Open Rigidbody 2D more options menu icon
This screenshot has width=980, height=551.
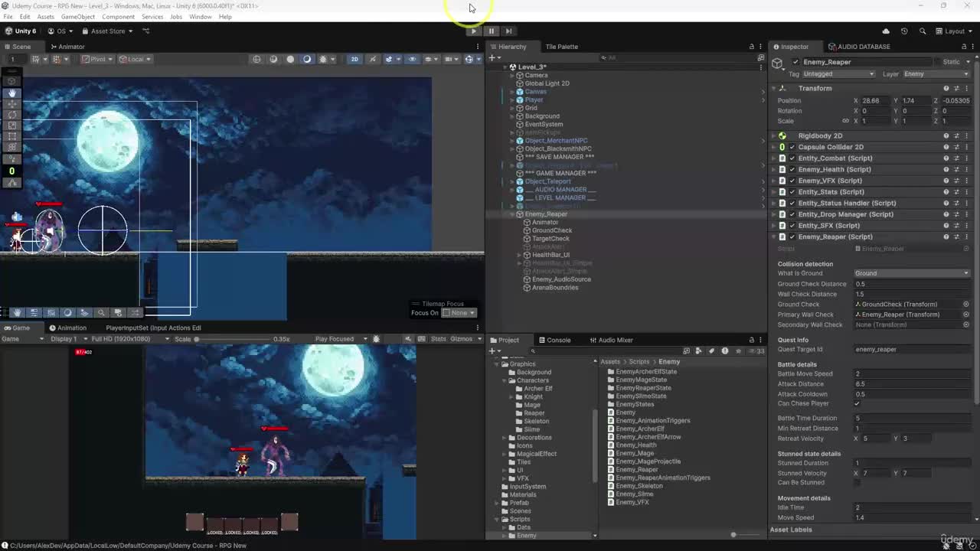(x=966, y=136)
